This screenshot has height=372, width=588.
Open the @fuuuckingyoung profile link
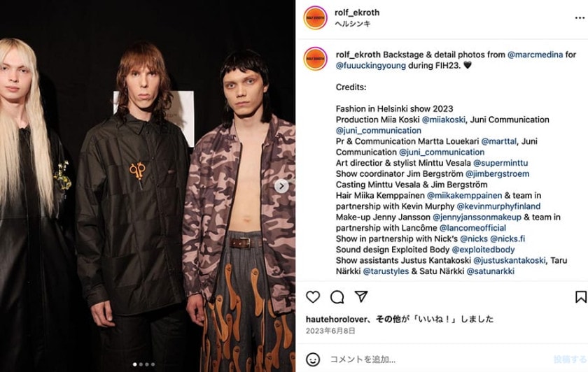click(x=370, y=66)
